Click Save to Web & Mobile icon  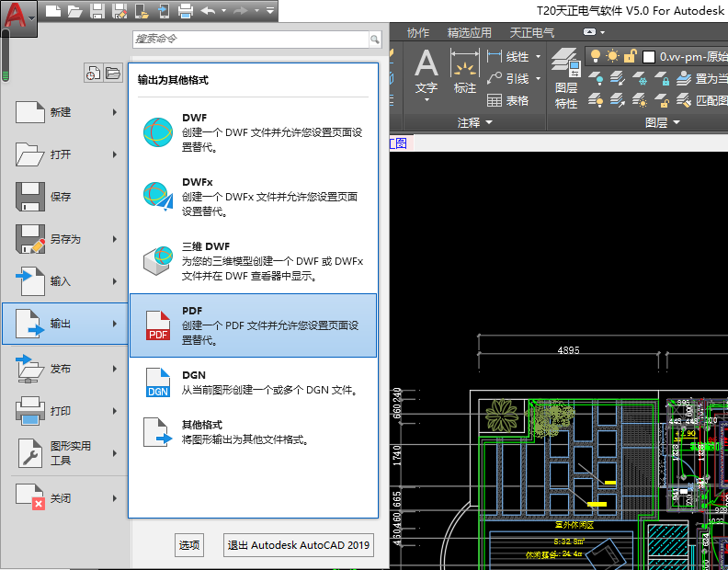pos(164,10)
